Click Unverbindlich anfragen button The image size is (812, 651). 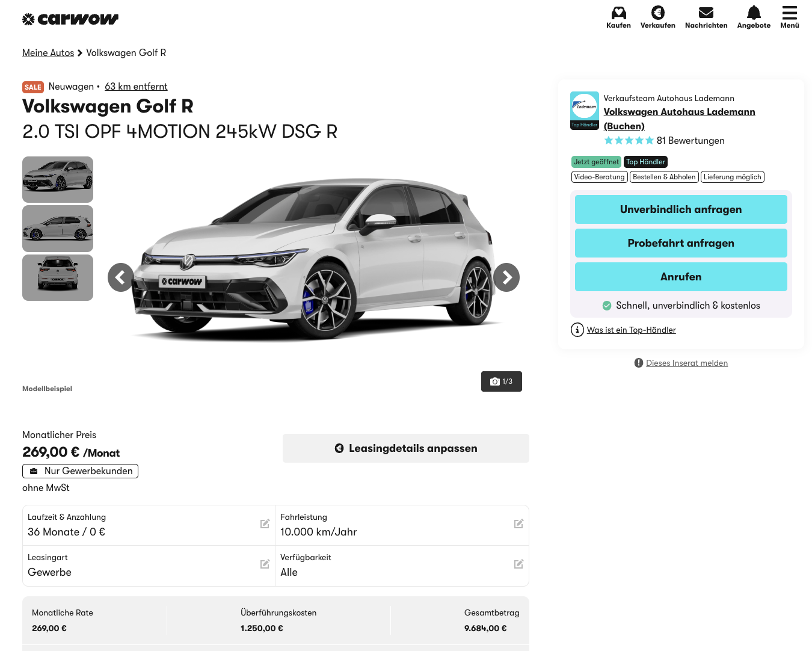tap(681, 209)
